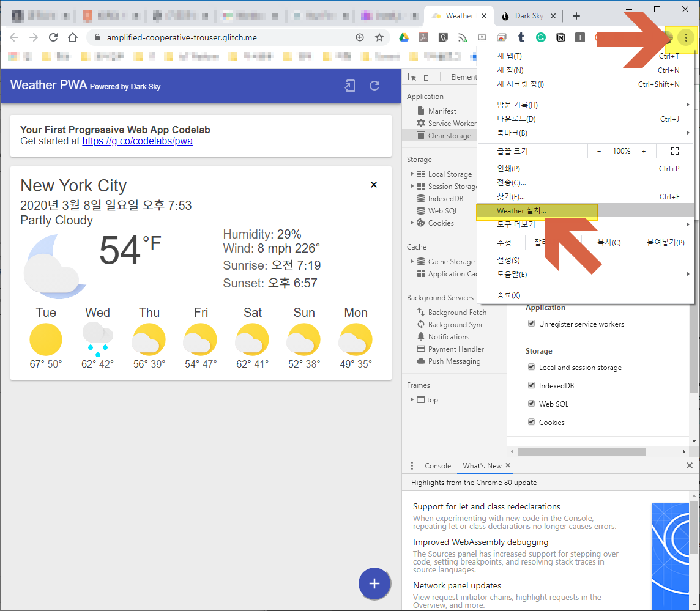Open Background Sync service
This screenshot has width=700, height=611.
450,325
